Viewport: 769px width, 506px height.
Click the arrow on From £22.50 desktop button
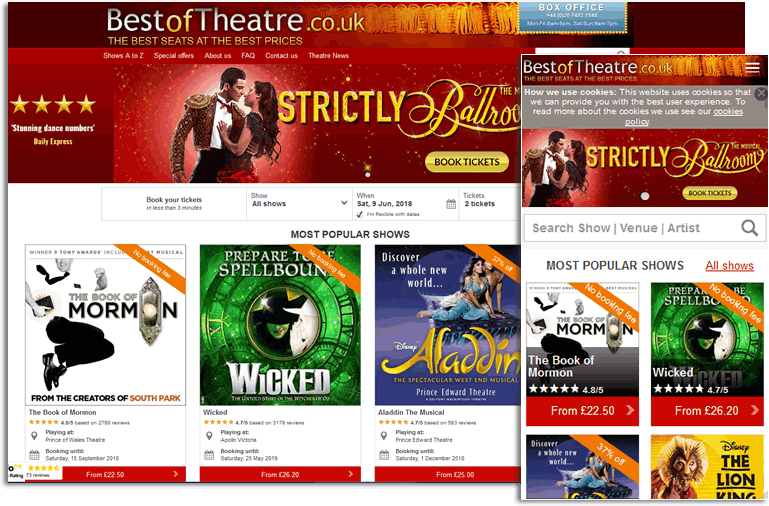pyautogui.click(x=176, y=474)
